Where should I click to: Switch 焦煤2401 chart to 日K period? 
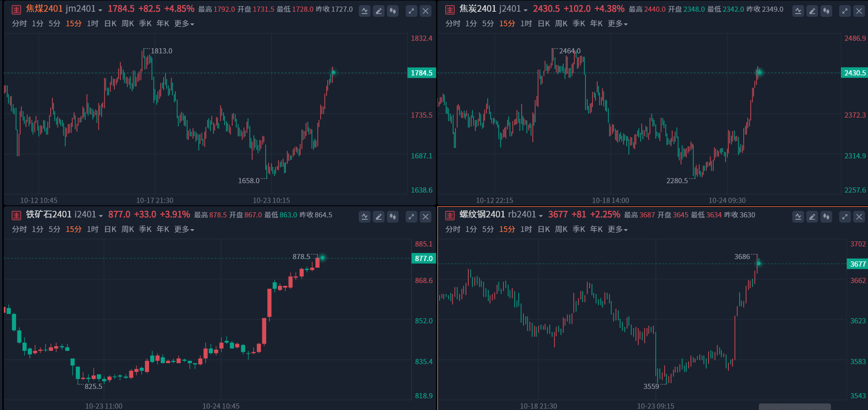[110, 23]
